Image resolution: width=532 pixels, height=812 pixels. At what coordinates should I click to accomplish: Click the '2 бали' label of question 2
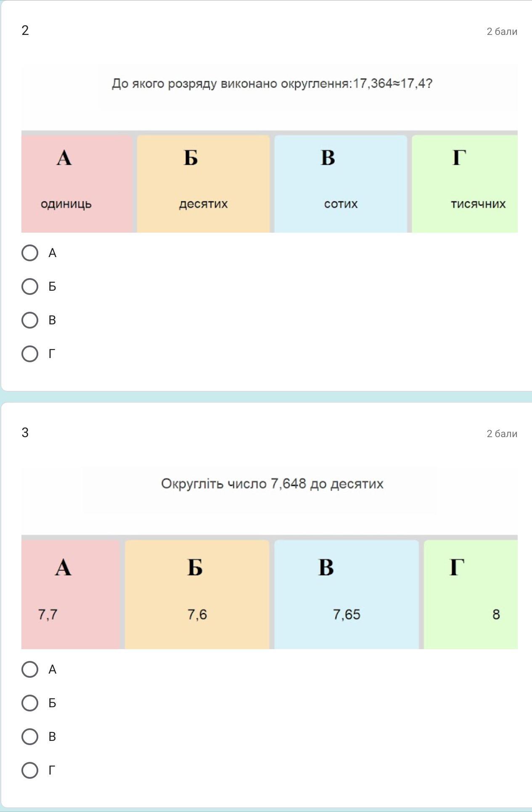pyautogui.click(x=502, y=32)
